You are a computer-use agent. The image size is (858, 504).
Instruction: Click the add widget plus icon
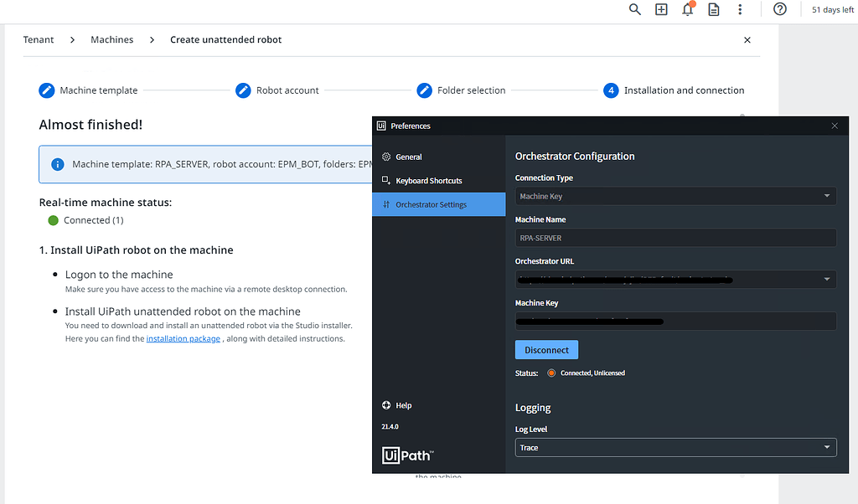[661, 9]
